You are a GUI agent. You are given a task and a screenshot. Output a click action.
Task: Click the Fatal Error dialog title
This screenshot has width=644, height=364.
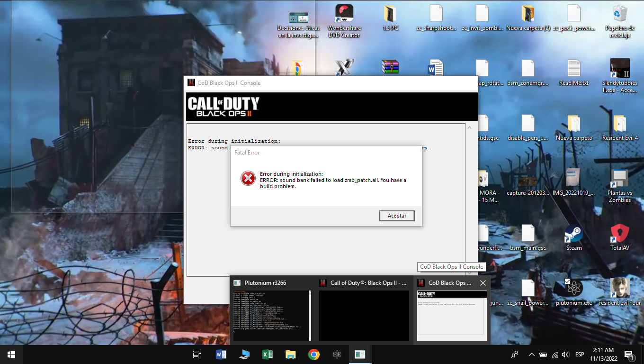pyautogui.click(x=247, y=153)
